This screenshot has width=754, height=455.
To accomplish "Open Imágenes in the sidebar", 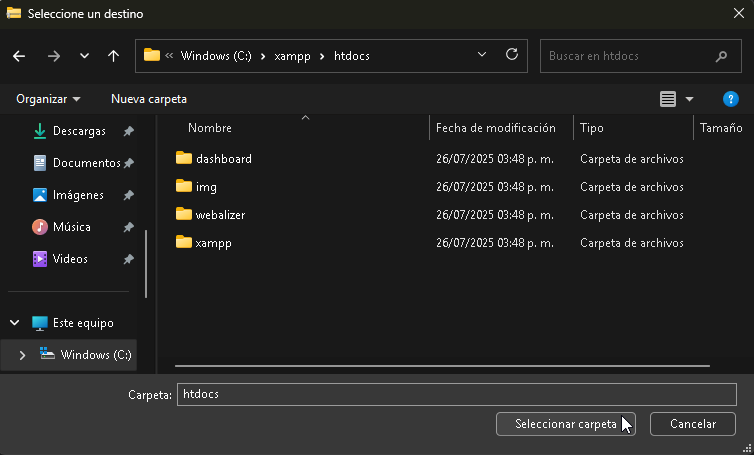I will [x=78, y=195].
